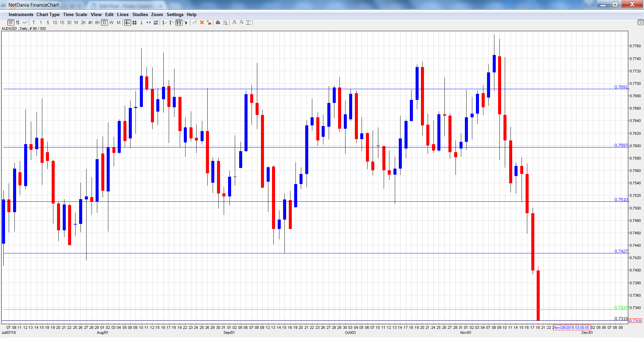Toggle the crosshair cursor tool
The width and height of the screenshot is (644, 362).
pos(127,22)
